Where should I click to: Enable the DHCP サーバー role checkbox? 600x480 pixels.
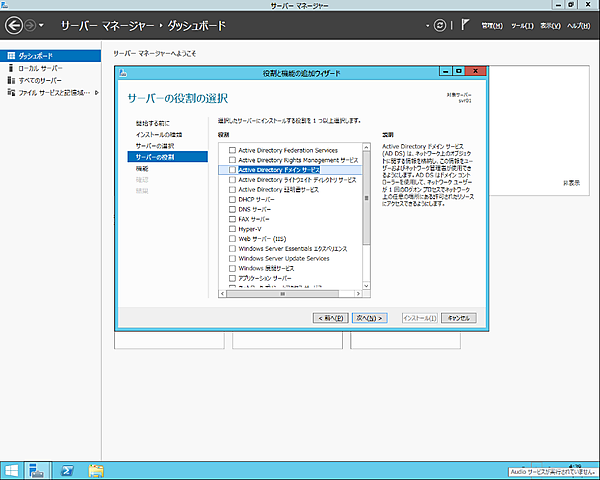233,199
